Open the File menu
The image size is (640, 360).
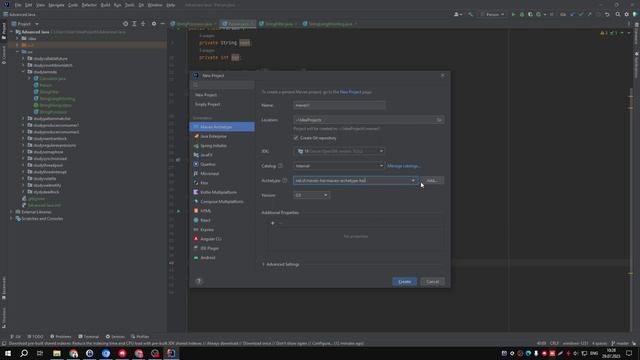tap(18, 5)
